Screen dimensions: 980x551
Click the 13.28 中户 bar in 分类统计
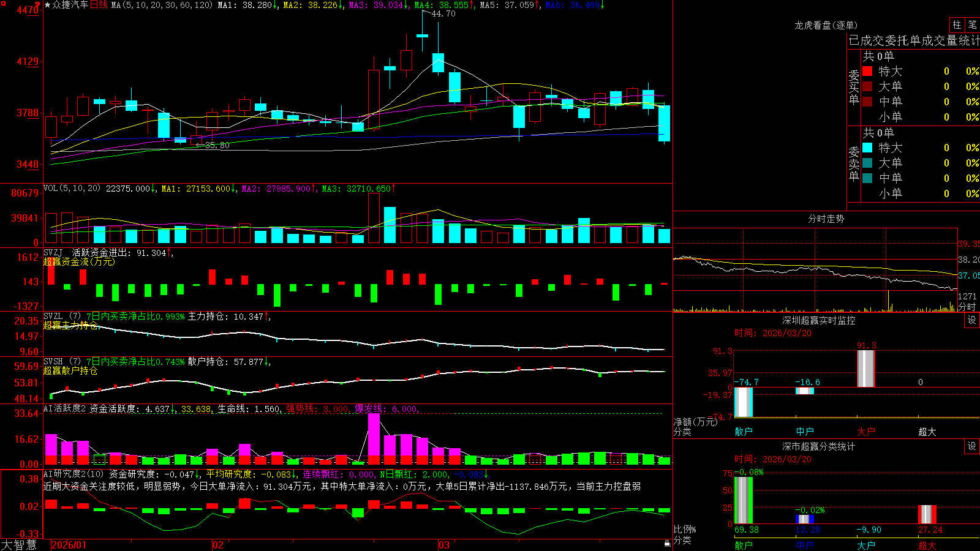tap(805, 519)
